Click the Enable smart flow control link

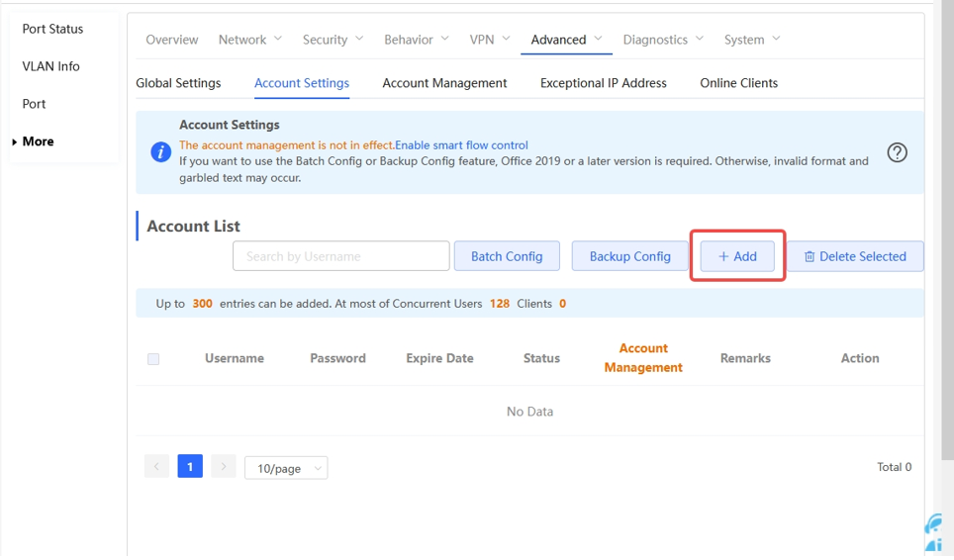461,145
